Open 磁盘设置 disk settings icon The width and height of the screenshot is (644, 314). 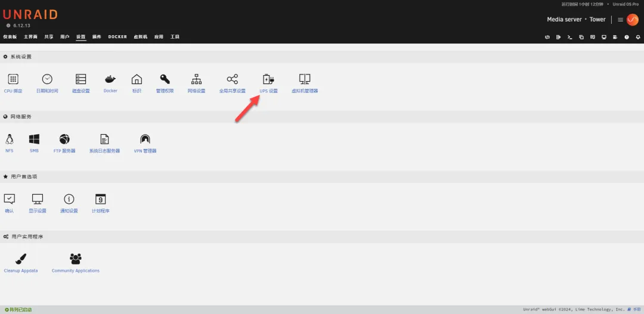[80, 79]
